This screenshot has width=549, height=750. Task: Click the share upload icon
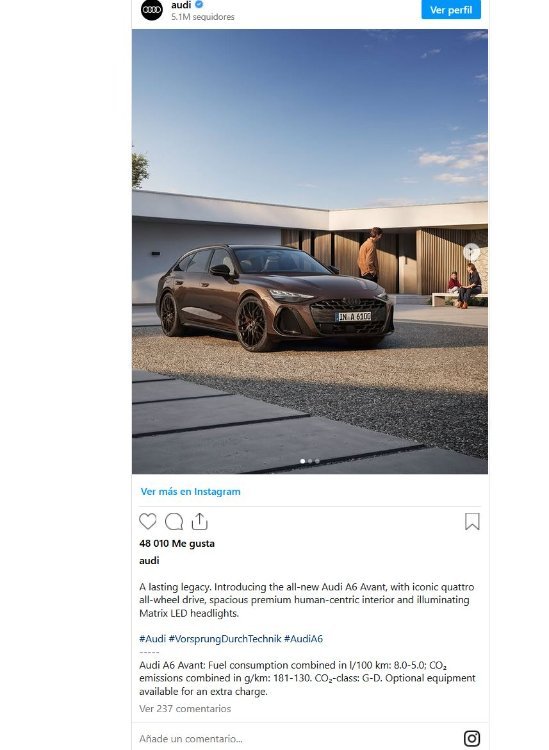coord(199,521)
